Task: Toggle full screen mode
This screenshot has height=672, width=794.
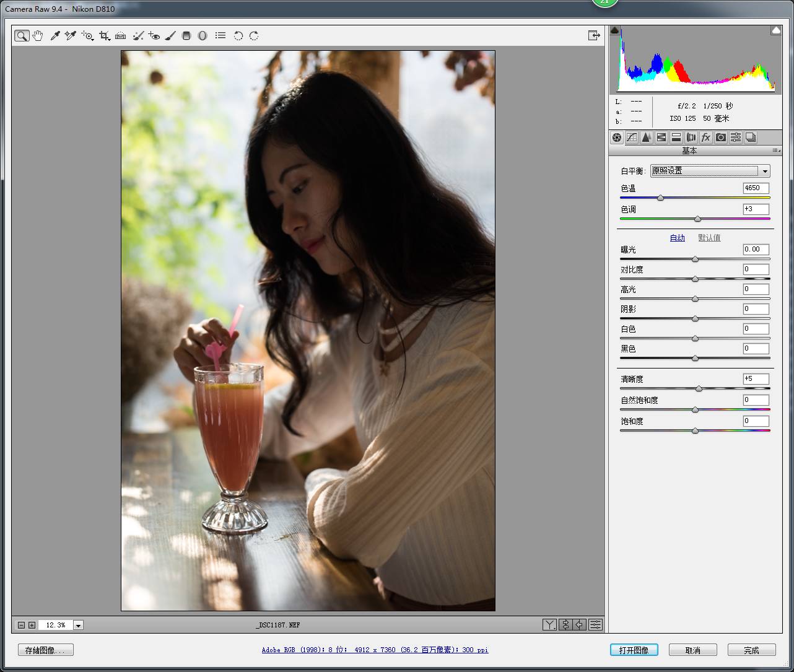Action: pyautogui.click(x=594, y=35)
